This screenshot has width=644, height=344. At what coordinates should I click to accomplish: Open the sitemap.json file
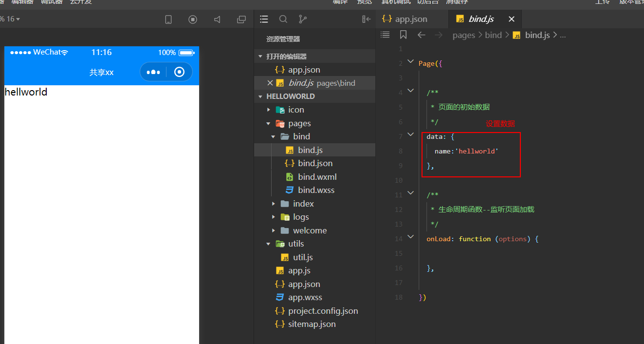pyautogui.click(x=314, y=324)
